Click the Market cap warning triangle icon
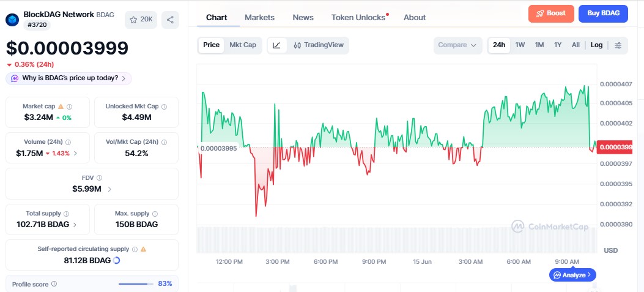644x292 pixels. [x=61, y=107]
